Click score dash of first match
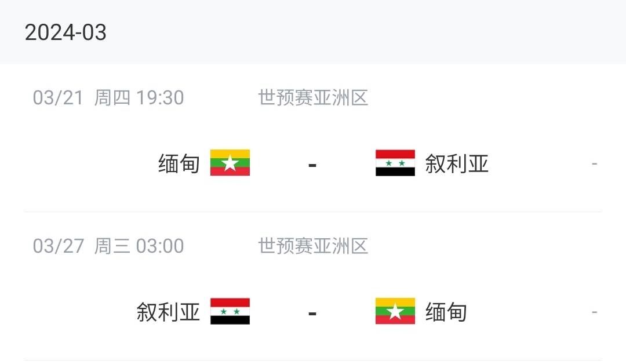Image resolution: width=626 pixels, height=364 pixels. coord(312,165)
